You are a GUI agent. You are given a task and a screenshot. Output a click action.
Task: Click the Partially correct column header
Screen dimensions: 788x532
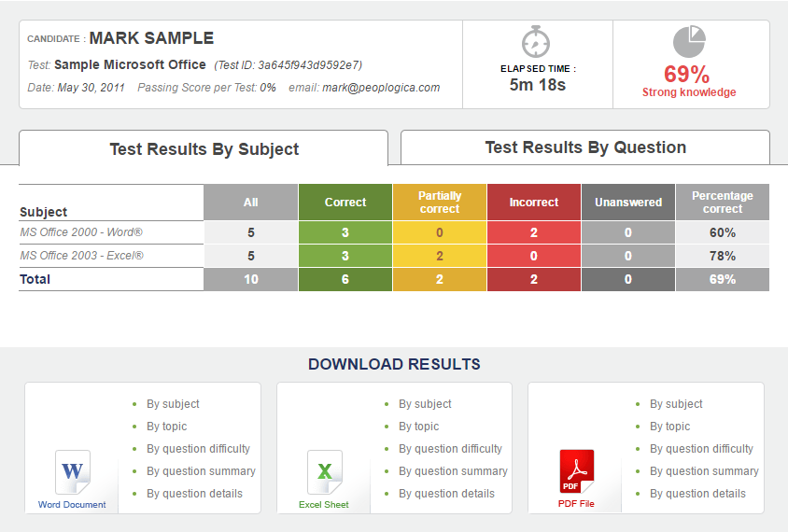(x=440, y=202)
